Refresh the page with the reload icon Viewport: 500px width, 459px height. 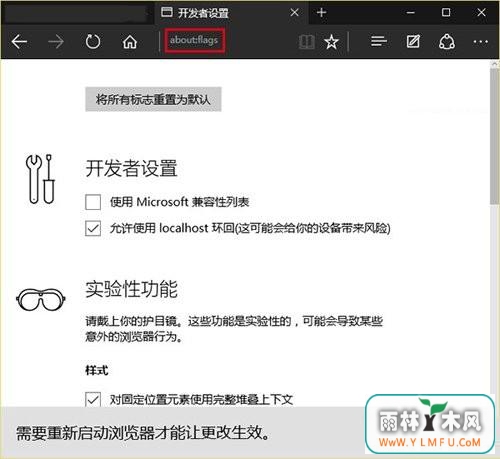coord(93,42)
